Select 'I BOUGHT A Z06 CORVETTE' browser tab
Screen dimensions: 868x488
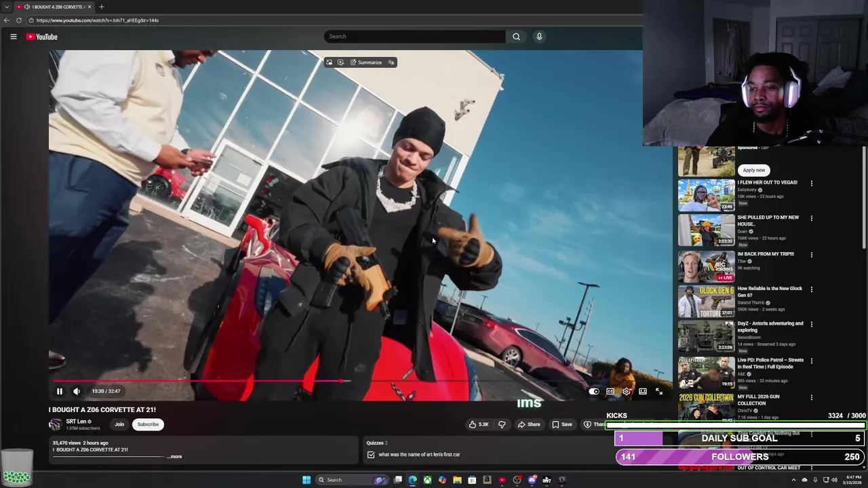pos(54,7)
